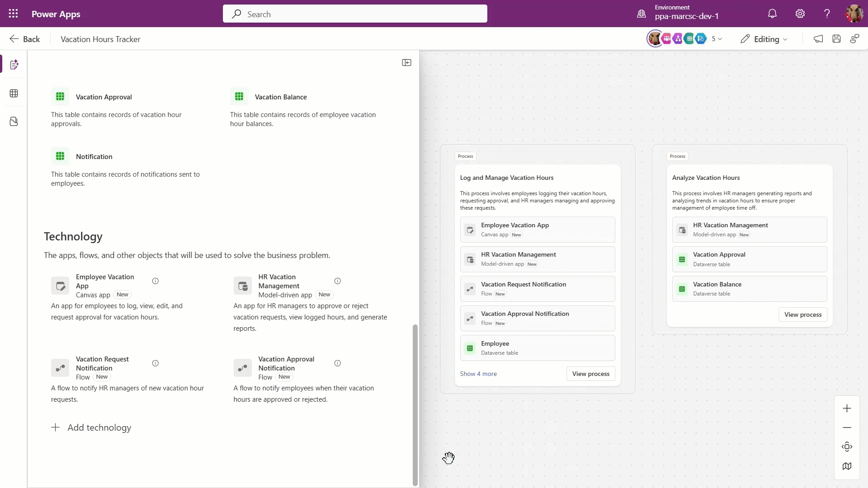Open sharing via the people icon
This screenshot has height=488, width=868.
(855, 39)
